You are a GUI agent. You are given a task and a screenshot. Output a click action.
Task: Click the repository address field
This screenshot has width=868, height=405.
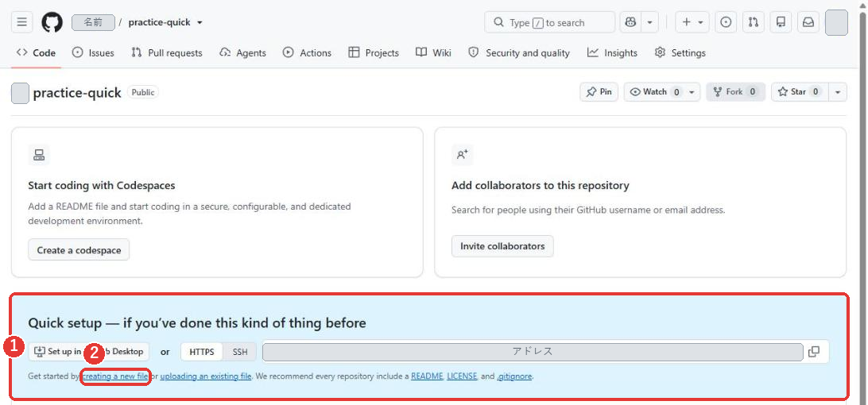(533, 352)
